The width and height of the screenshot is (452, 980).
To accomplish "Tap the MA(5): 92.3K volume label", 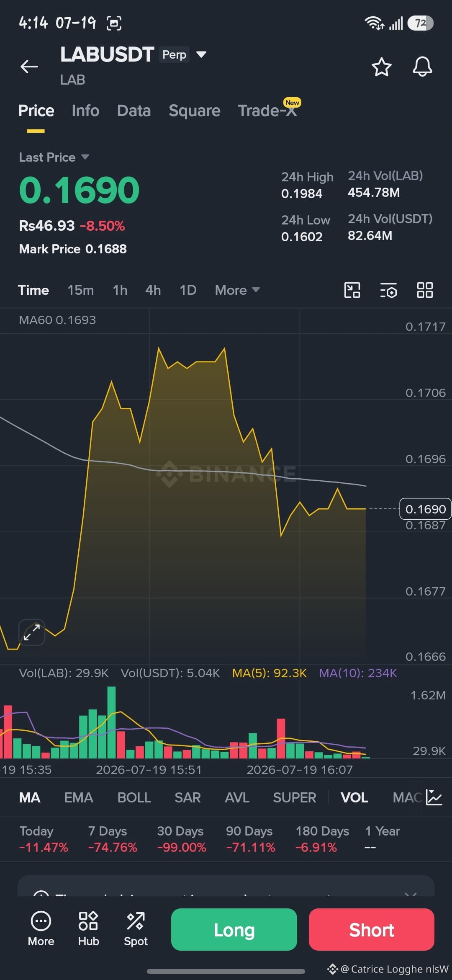I will [270, 673].
